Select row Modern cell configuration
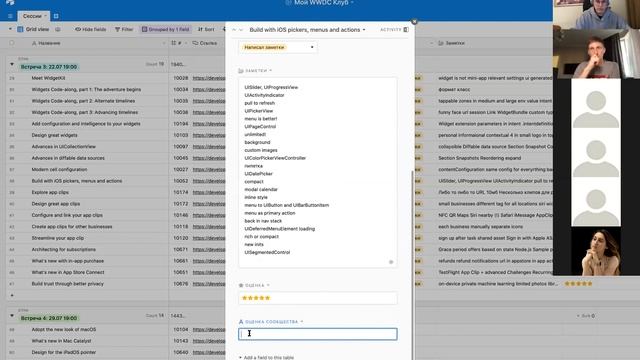 pyautogui.click(x=59, y=169)
